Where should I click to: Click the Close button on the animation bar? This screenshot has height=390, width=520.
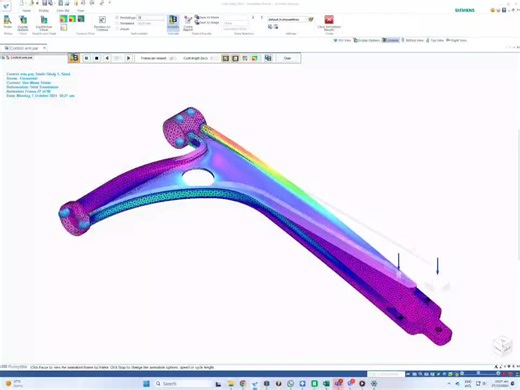(287, 58)
